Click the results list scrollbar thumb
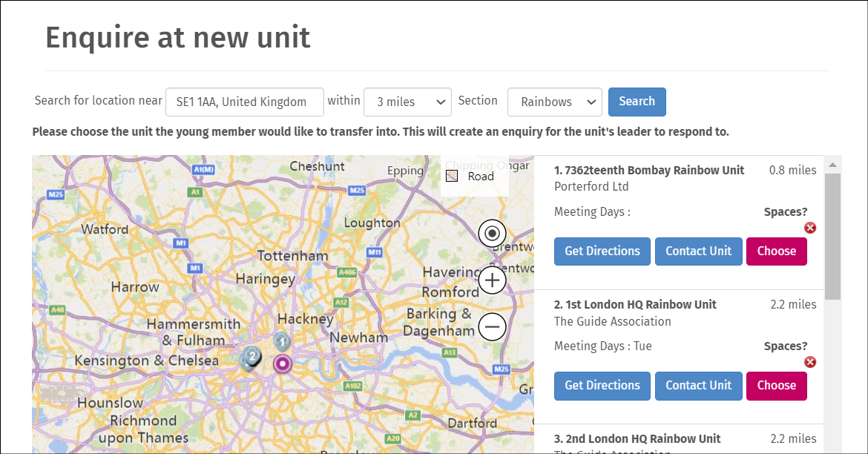The height and width of the screenshot is (454, 868). pyautogui.click(x=832, y=237)
